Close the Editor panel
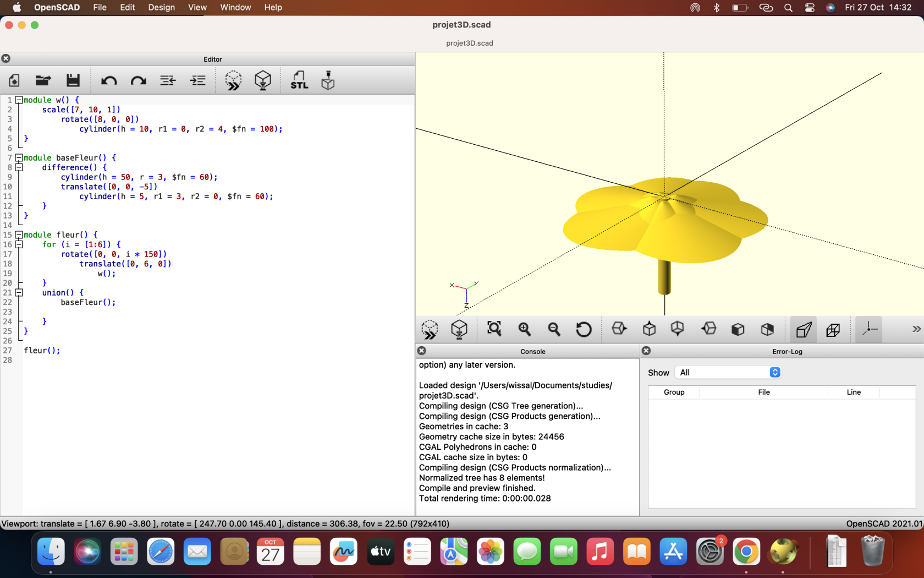 click(6, 58)
